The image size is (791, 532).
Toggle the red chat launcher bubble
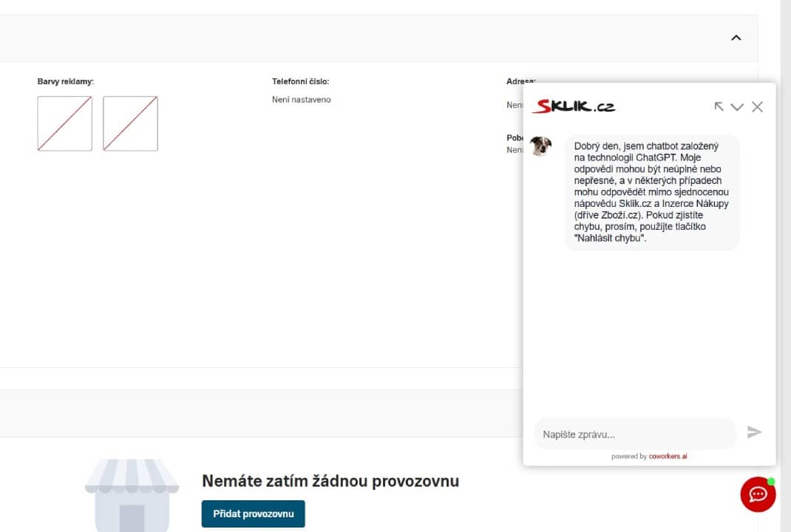coord(758,494)
